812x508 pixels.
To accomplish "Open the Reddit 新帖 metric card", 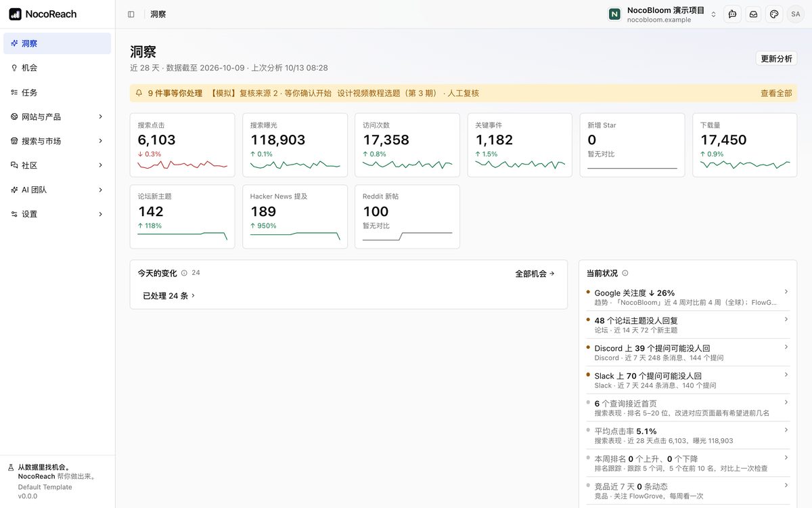I will point(407,217).
